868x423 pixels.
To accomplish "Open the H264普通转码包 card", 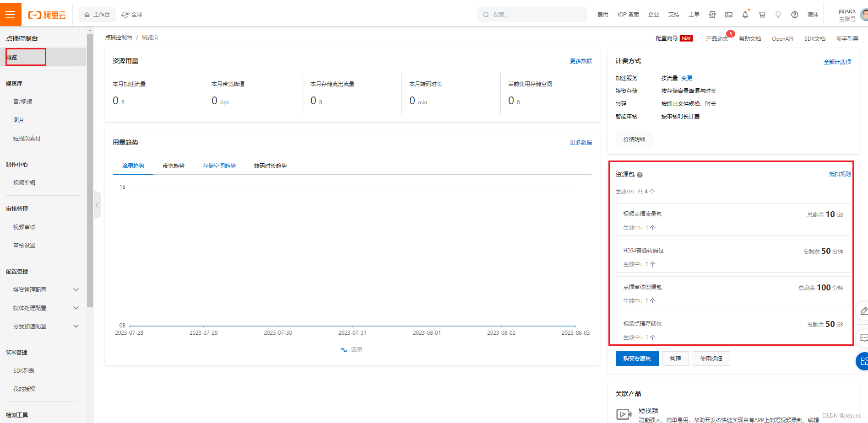I will pyautogui.click(x=733, y=256).
